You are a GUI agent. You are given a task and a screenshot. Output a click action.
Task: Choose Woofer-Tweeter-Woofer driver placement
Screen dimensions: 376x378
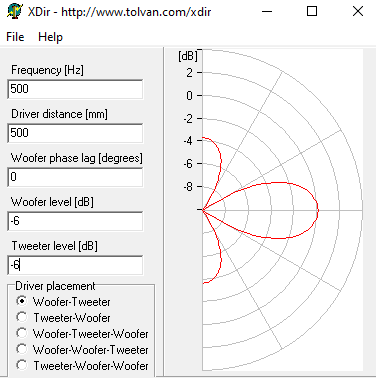(82, 334)
